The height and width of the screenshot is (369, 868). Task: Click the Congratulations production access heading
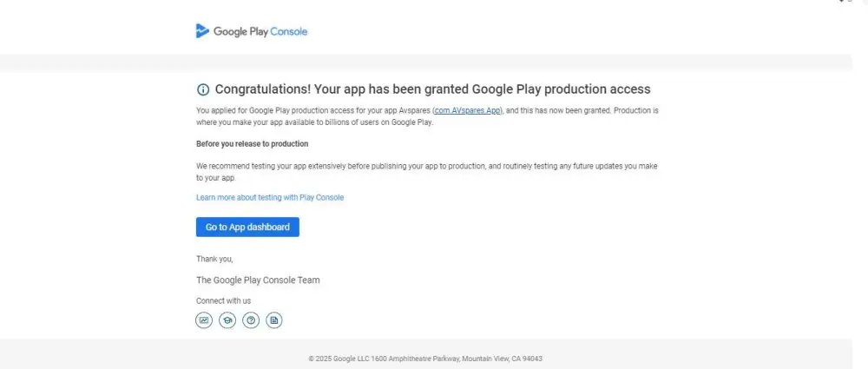432,89
